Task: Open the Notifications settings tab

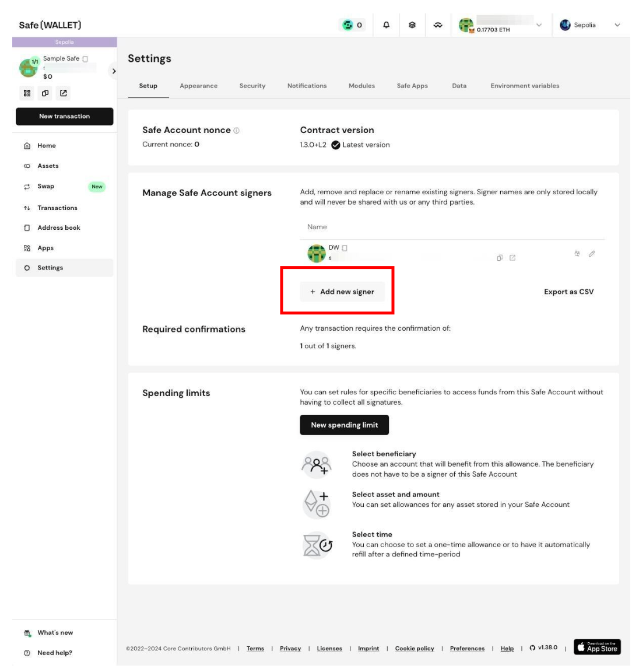Action: click(307, 86)
